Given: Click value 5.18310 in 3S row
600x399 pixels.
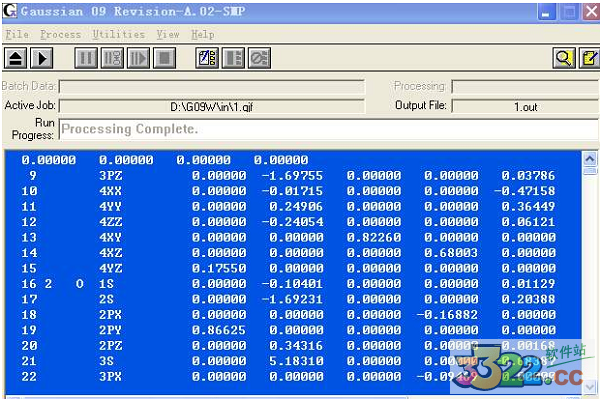Looking at the screenshot, I should click(296, 361).
